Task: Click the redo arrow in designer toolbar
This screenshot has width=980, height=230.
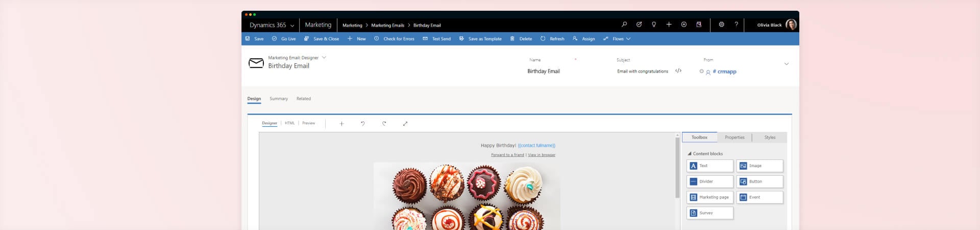Action: (x=384, y=124)
